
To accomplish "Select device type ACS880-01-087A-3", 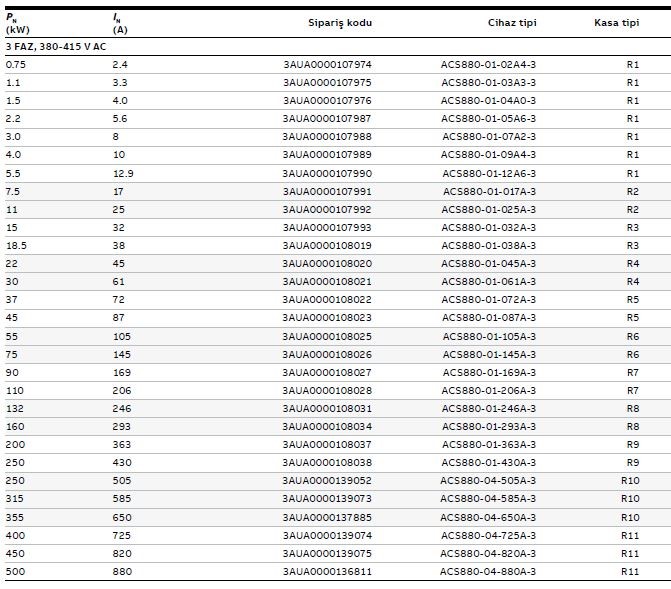I will pos(489,317).
